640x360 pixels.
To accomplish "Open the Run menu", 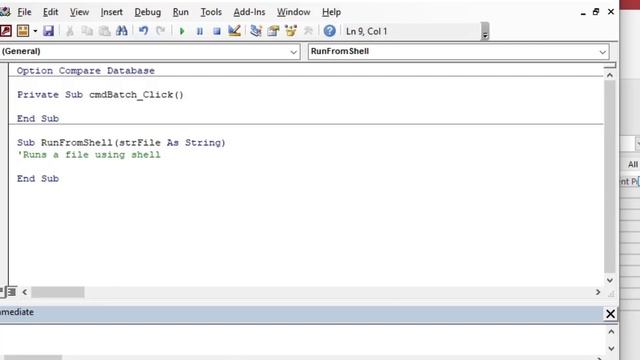I will tap(180, 12).
